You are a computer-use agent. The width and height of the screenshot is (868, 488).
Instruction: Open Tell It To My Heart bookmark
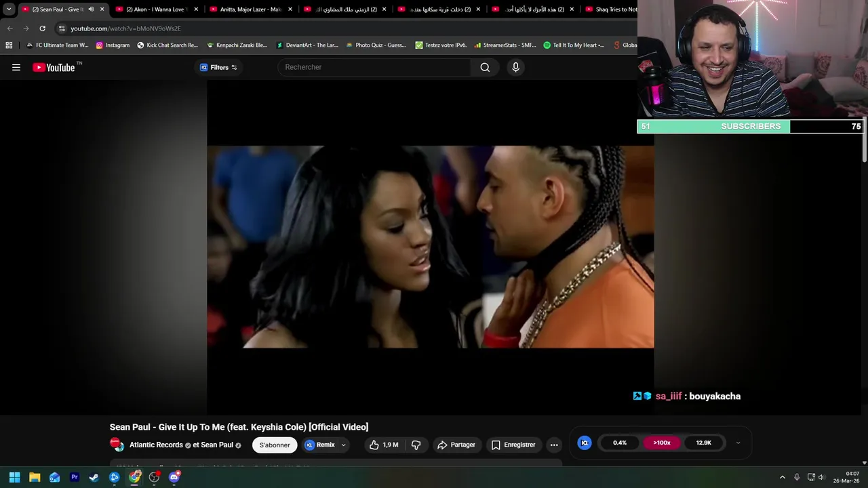(574, 45)
